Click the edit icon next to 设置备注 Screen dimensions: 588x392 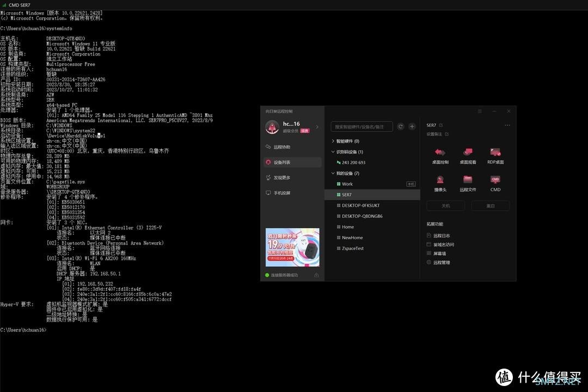point(446,134)
